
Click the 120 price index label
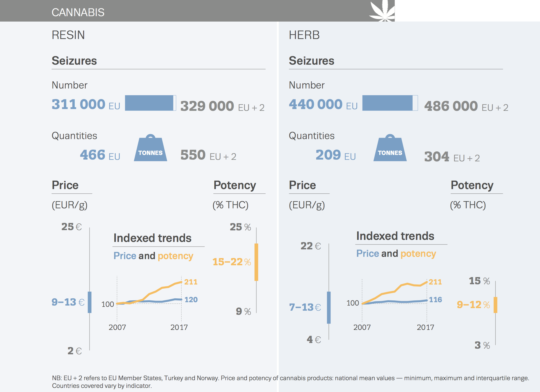click(x=191, y=299)
